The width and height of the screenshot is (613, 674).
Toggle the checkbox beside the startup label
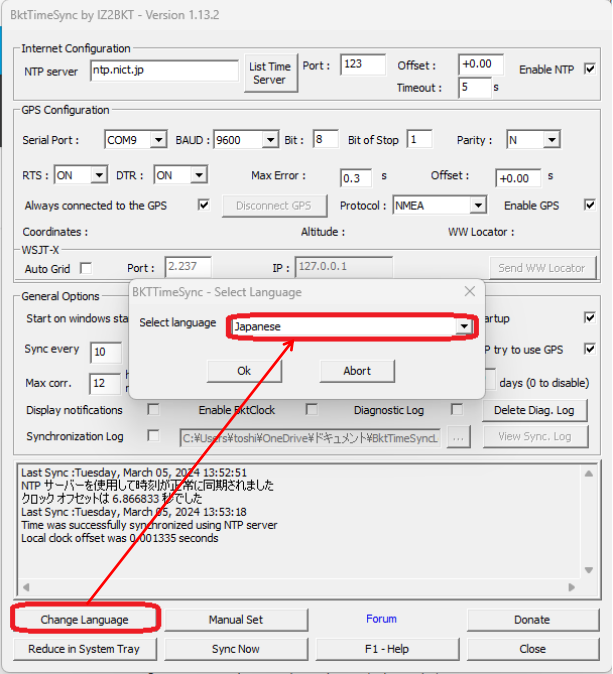(x=590, y=318)
